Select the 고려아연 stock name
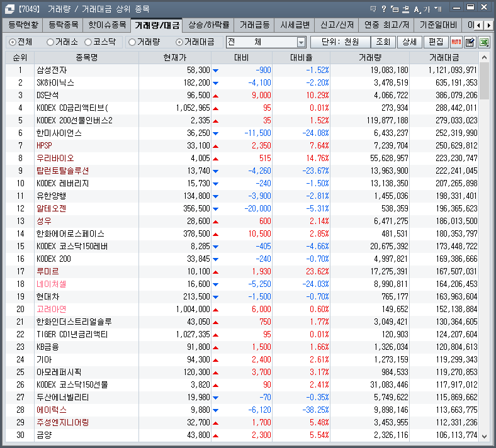This screenshot has height=448, width=496. (51, 309)
